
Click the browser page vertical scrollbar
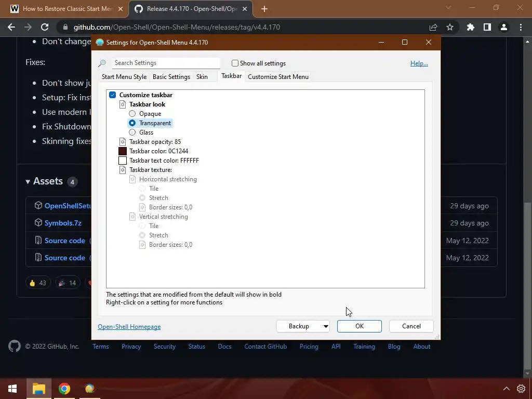coord(527,285)
